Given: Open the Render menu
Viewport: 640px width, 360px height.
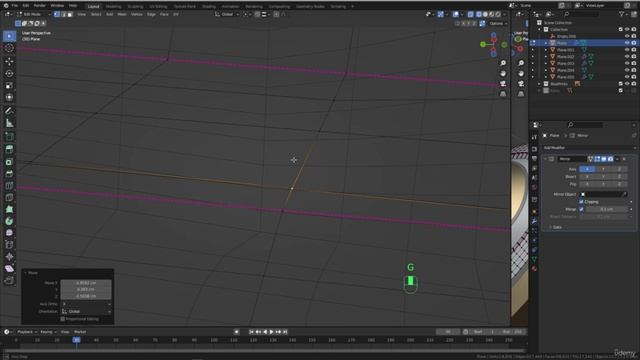Looking at the screenshot, I should click(x=40, y=6).
